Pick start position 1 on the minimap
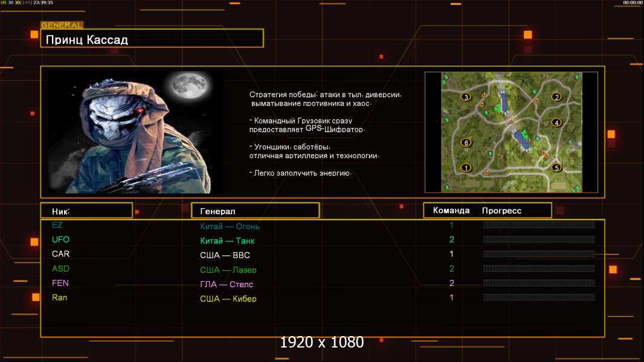644x362 pixels. 466,168
